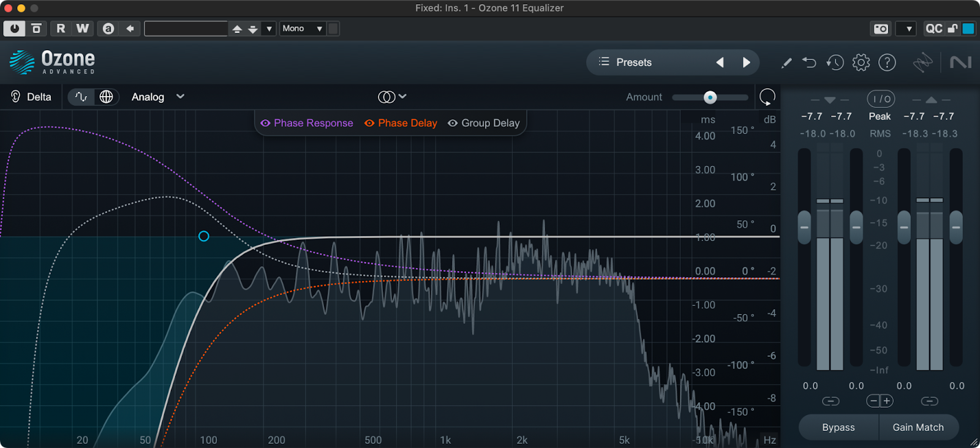Open the Mono routing dropdown
980x448 pixels.
[303, 29]
